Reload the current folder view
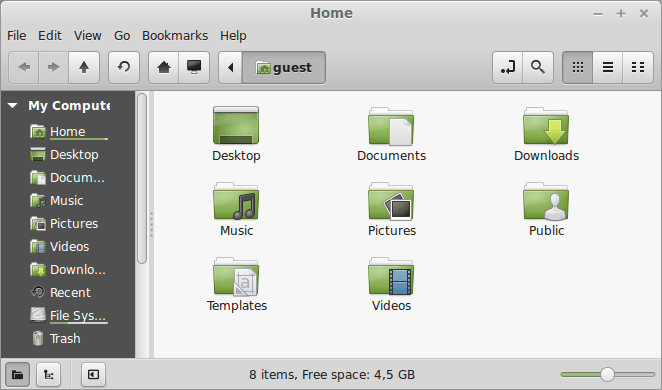The width and height of the screenshot is (662, 390). click(124, 68)
